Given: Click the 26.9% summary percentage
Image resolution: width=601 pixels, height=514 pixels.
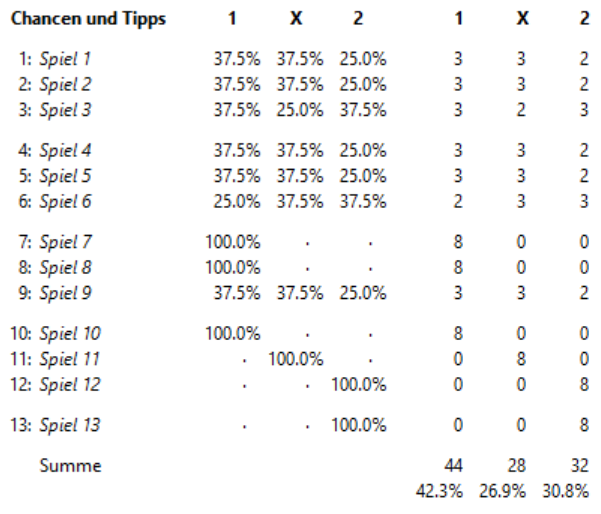Looking at the screenshot, I should click(502, 491).
